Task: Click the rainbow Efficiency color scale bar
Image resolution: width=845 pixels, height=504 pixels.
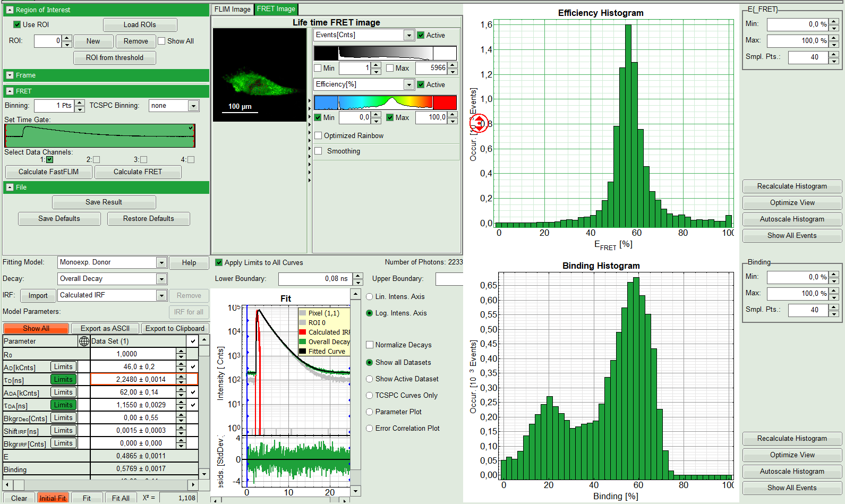Action: click(x=385, y=102)
